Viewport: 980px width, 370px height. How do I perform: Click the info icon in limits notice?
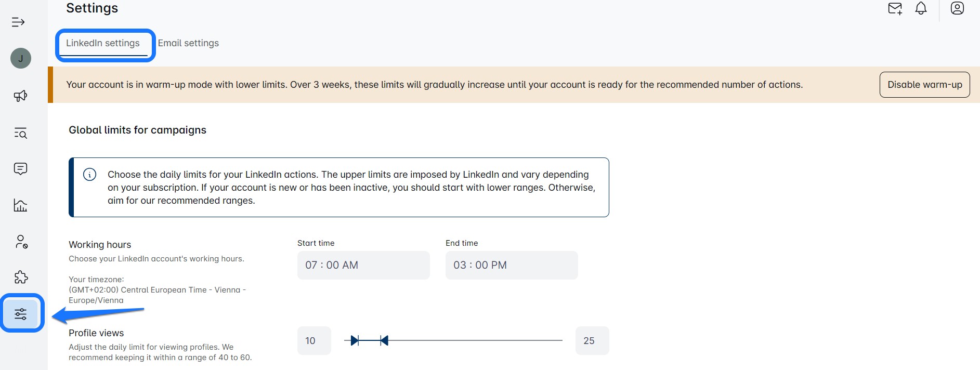pyautogui.click(x=90, y=175)
